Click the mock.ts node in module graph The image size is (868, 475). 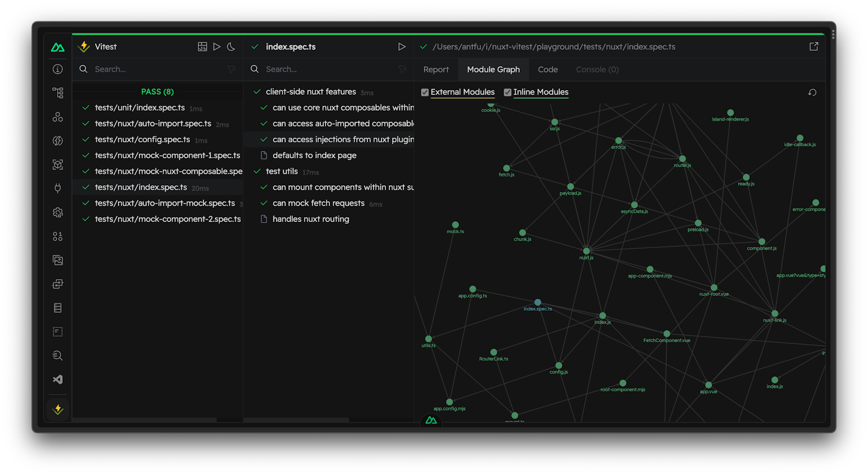click(x=455, y=225)
